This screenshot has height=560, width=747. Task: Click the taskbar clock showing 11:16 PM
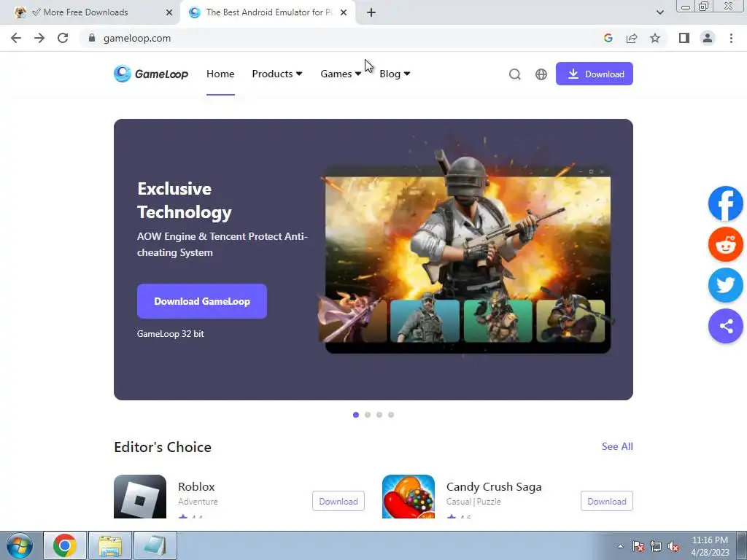(710, 546)
